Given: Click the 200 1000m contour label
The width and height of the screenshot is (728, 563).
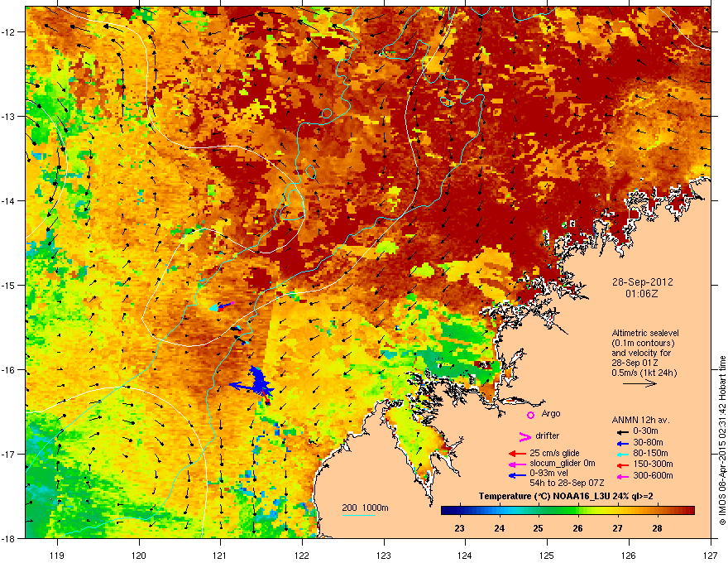Looking at the screenshot, I should pos(365,508).
